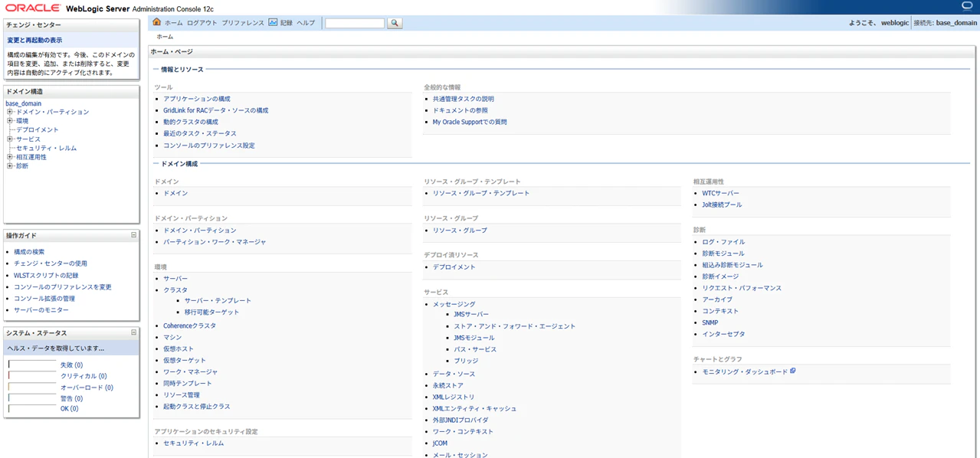Click the external-link icon beside モニタリング・ダッシュボード
This screenshot has height=458, width=980.
tap(793, 371)
